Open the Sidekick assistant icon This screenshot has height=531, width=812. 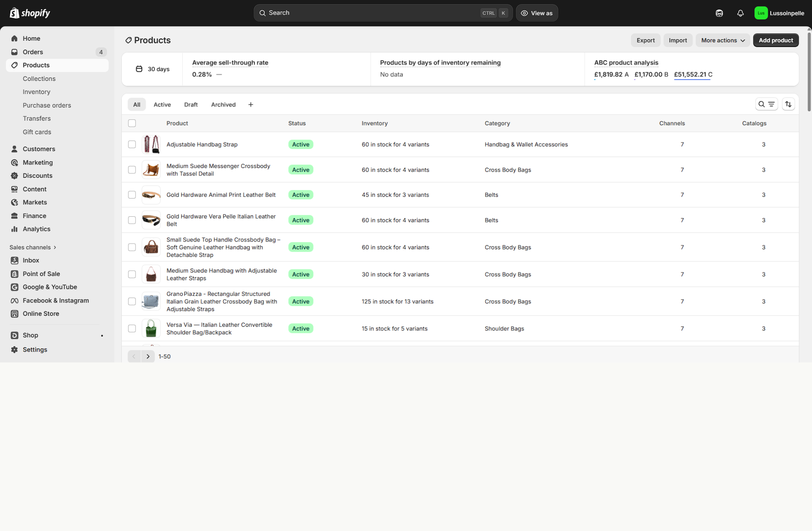pyautogui.click(x=719, y=13)
